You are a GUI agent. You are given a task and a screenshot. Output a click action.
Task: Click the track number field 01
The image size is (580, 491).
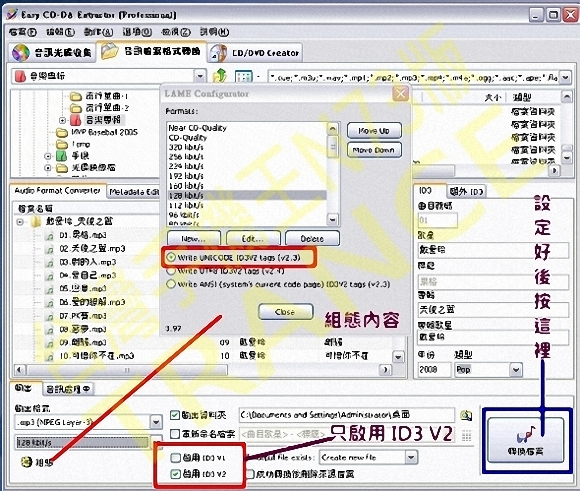click(437, 221)
